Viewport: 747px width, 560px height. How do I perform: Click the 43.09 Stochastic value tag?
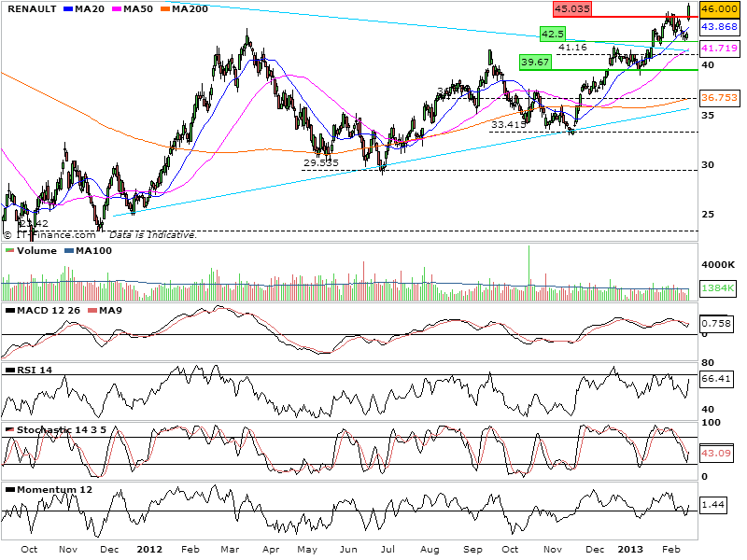click(716, 454)
